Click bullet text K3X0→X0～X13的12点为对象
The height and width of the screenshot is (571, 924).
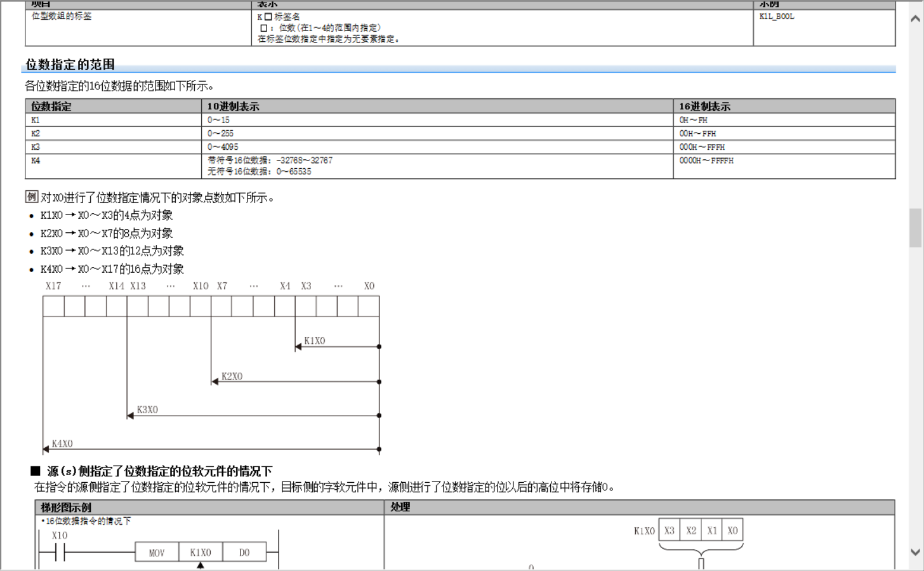tap(112, 251)
